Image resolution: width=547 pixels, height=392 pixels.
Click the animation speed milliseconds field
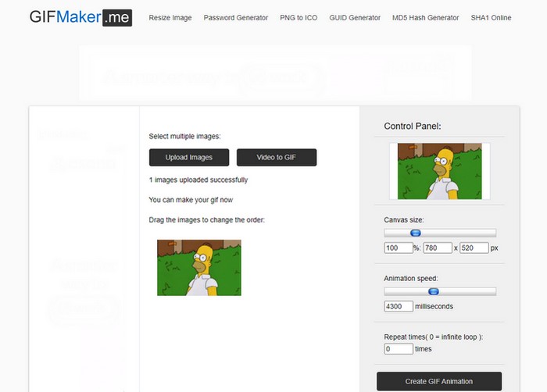tap(399, 307)
